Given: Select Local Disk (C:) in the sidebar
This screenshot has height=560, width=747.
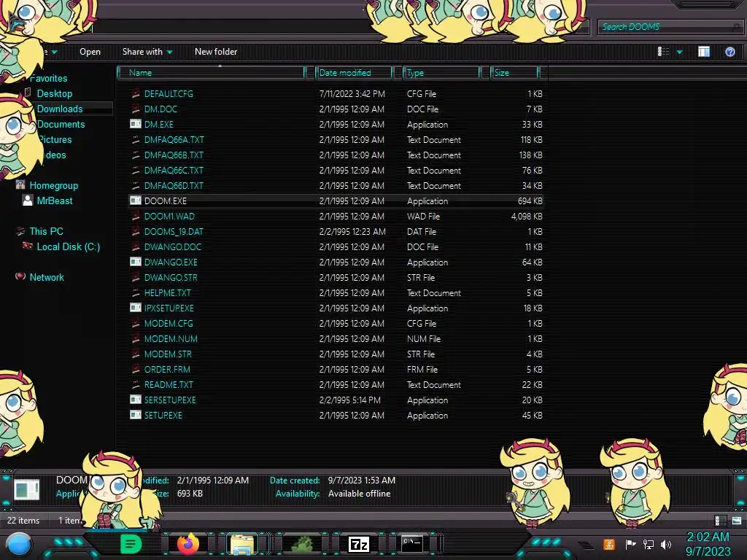Looking at the screenshot, I should pyautogui.click(x=69, y=246).
